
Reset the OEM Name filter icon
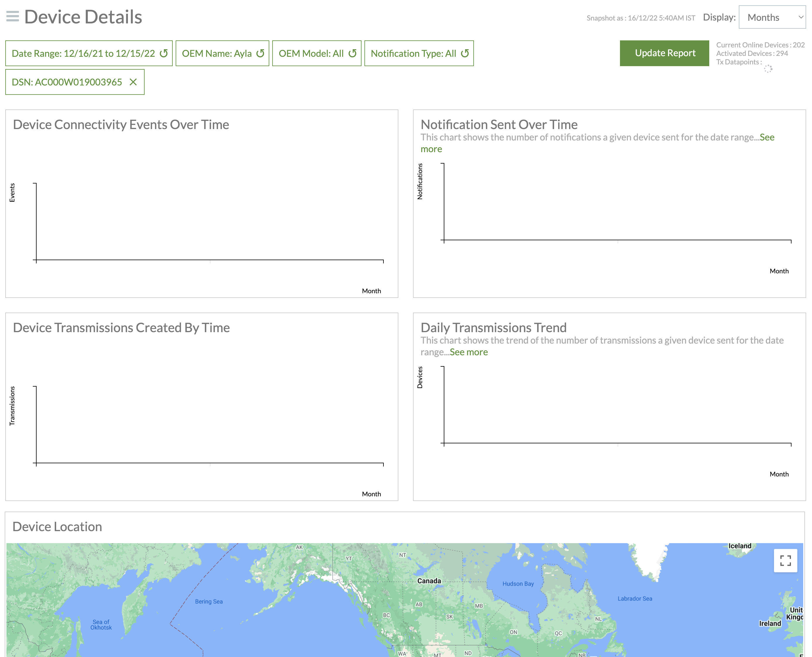[260, 53]
